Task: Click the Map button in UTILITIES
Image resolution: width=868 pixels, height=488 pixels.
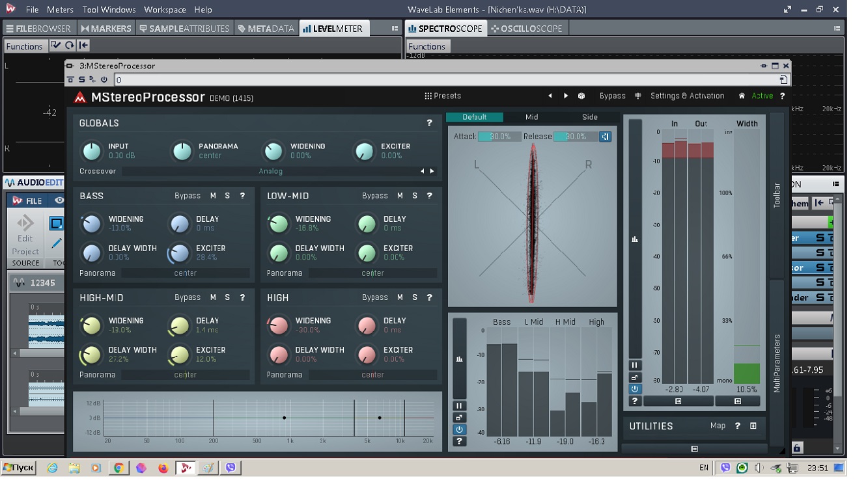Action: point(718,426)
